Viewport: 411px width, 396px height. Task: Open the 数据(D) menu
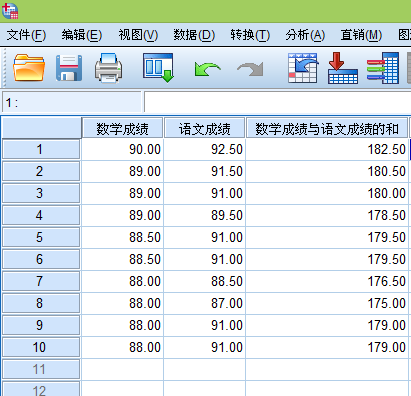pyautogui.click(x=194, y=35)
